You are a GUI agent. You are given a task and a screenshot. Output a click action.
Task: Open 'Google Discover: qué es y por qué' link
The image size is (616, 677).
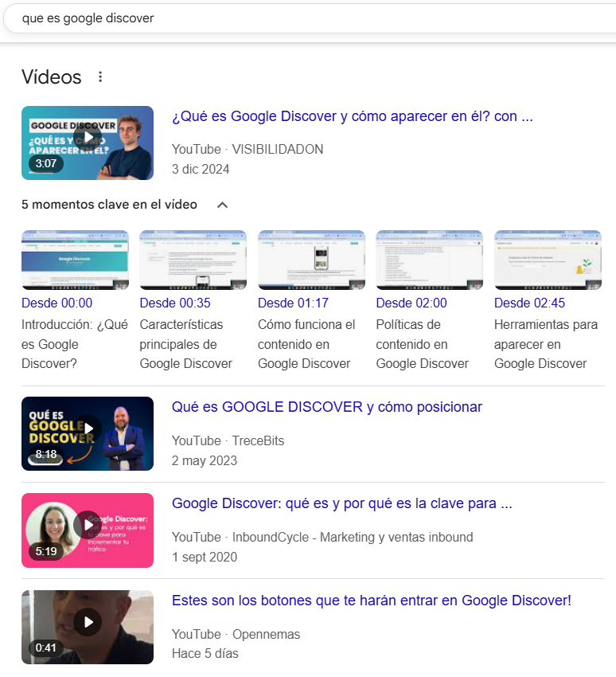pos(341,503)
